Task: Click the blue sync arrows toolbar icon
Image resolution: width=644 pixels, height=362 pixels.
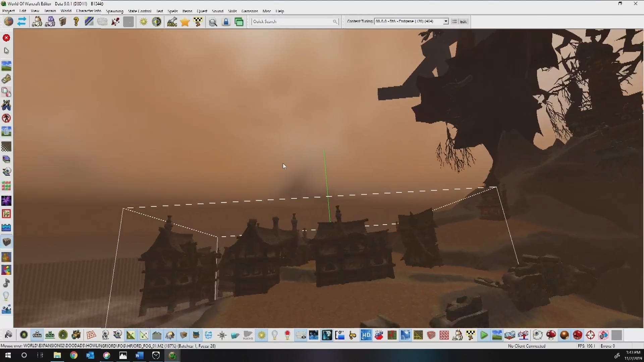Action: pos(22,22)
